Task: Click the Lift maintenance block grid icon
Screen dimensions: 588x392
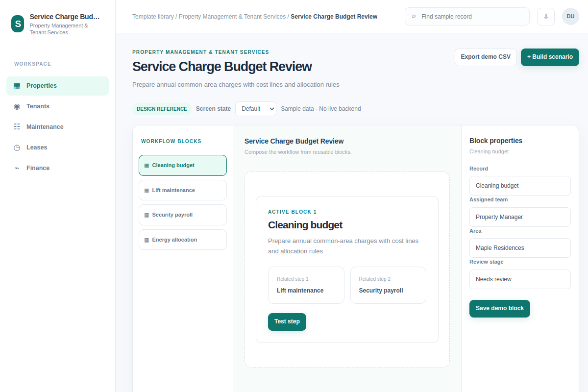Action: click(147, 191)
